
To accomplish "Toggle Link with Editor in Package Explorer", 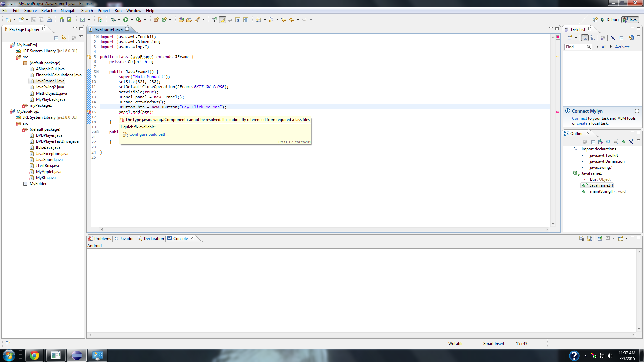I will pyautogui.click(x=63, y=38).
